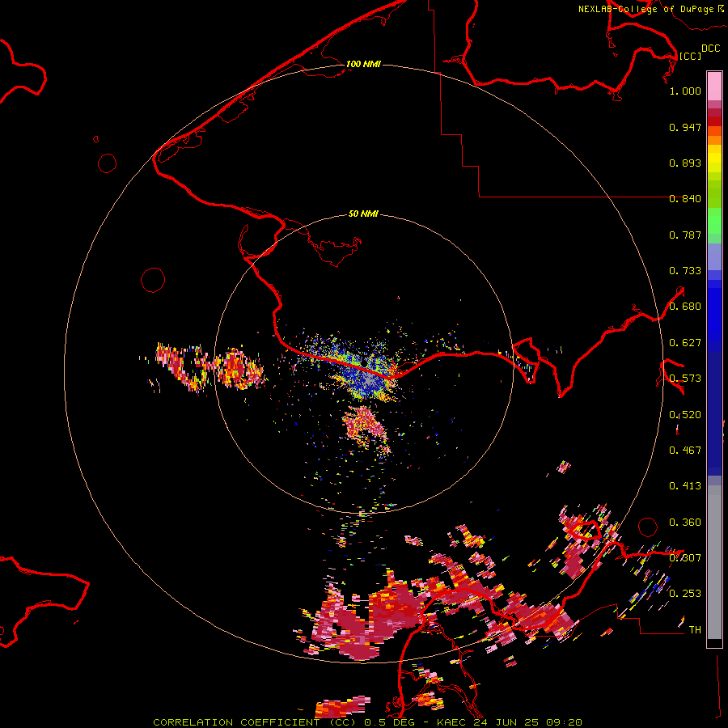Pick the orange segment of the color bar
Image resolution: width=728 pixels, height=728 pixels.
(x=714, y=140)
